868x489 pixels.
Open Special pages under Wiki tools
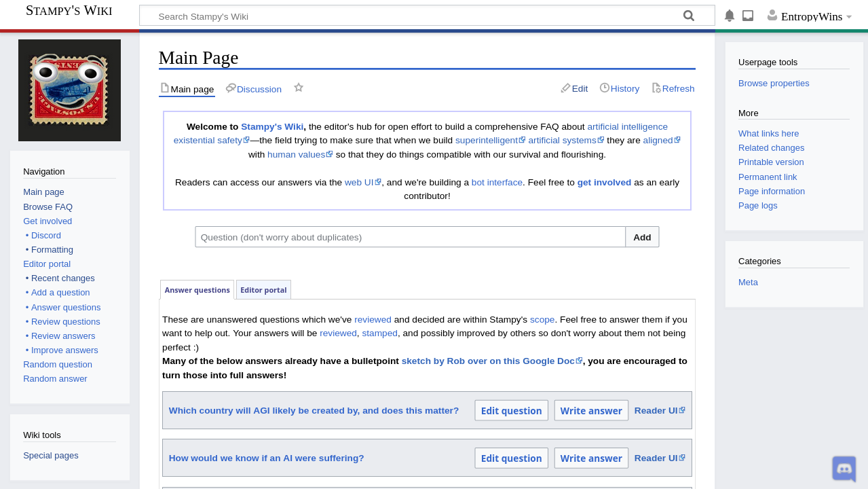click(51, 455)
